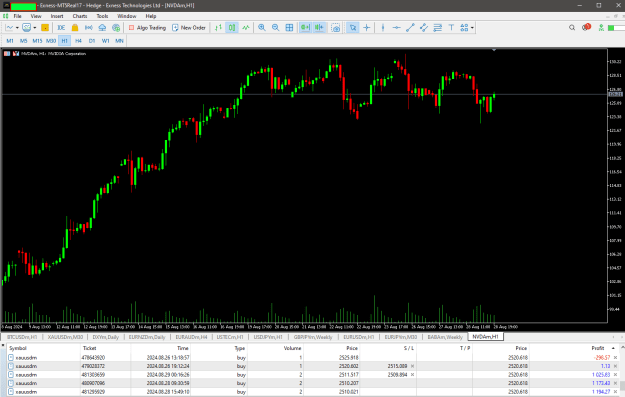Switch to BTCUSDm,H1 chart tab
This screenshot has height=397, width=625.
tap(22, 337)
